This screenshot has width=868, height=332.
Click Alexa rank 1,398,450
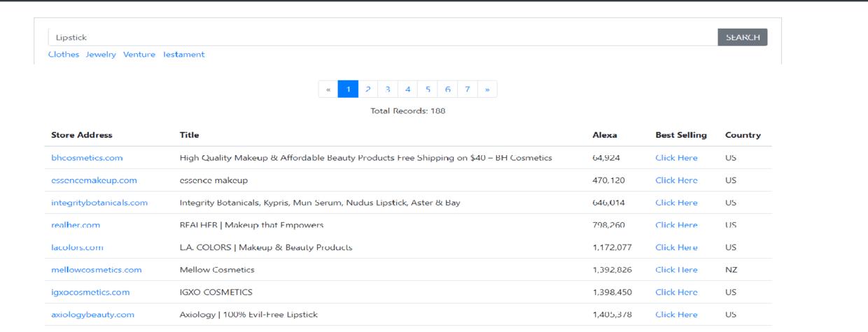[612, 292]
